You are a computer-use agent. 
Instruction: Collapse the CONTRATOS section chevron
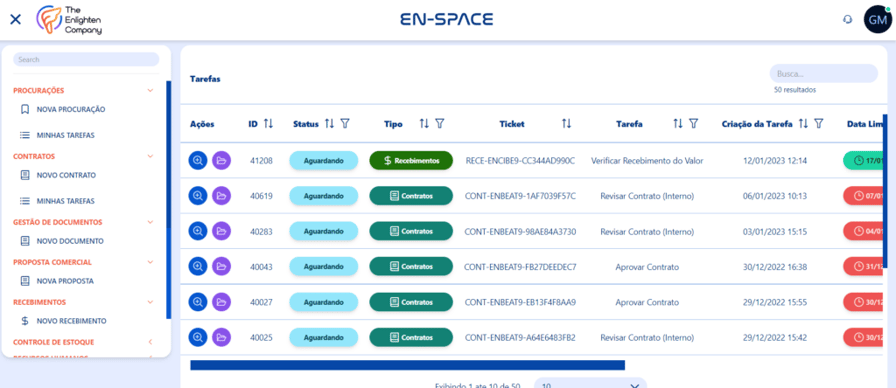point(150,156)
